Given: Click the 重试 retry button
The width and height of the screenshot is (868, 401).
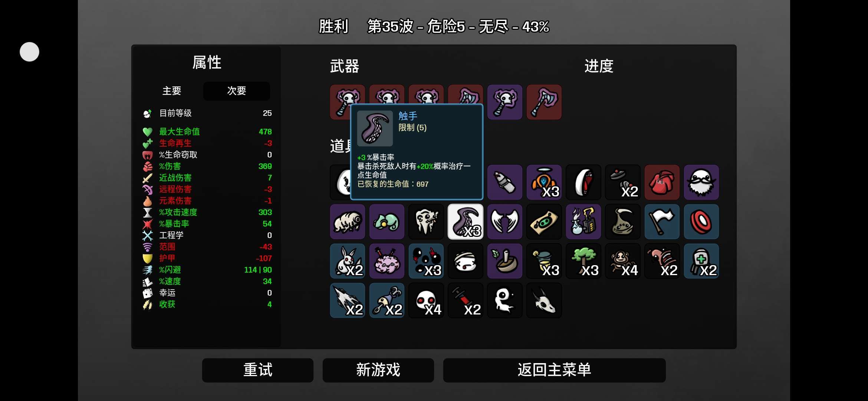Looking at the screenshot, I should (258, 370).
